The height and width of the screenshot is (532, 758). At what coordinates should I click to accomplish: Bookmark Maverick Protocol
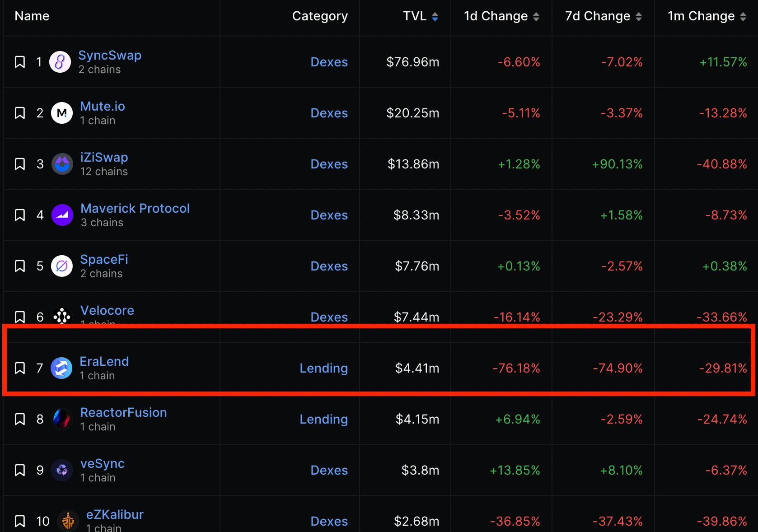tap(20, 215)
